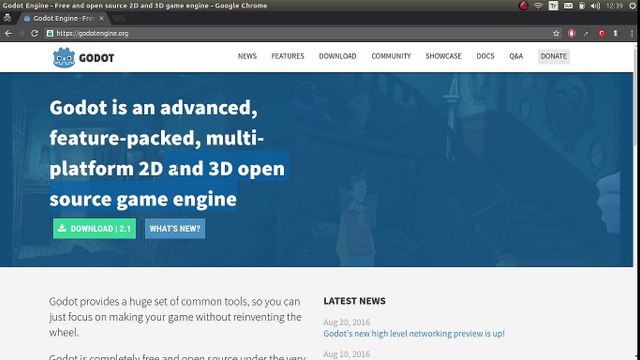The image size is (640, 360).
Task: Click the GODOT wordmark text
Action: point(96,58)
